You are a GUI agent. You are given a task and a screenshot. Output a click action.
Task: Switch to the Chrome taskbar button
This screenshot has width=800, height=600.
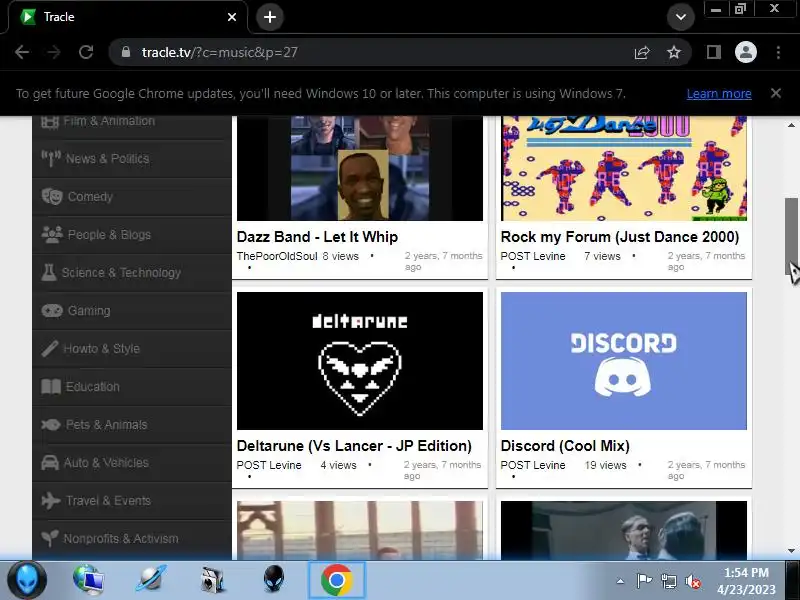click(x=337, y=580)
